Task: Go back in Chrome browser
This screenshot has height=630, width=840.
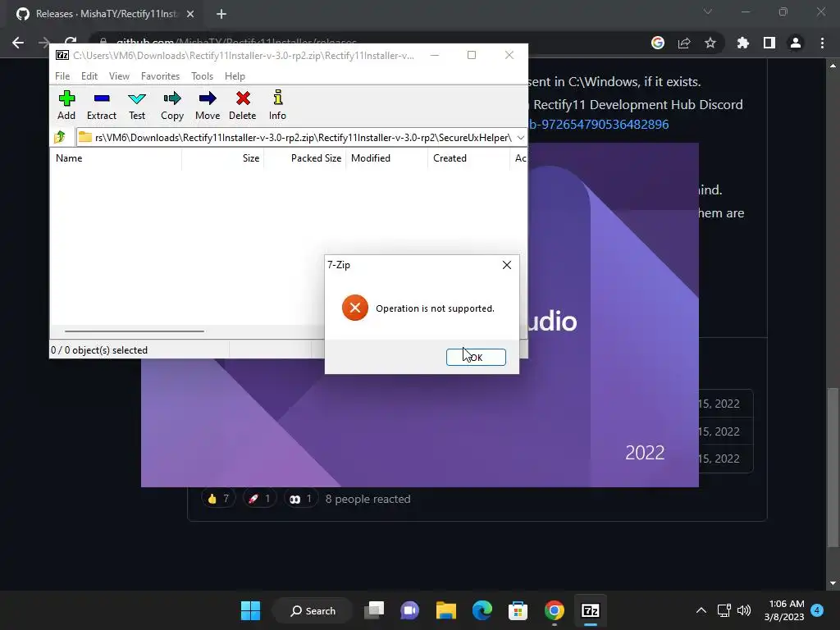Action: coord(18,43)
